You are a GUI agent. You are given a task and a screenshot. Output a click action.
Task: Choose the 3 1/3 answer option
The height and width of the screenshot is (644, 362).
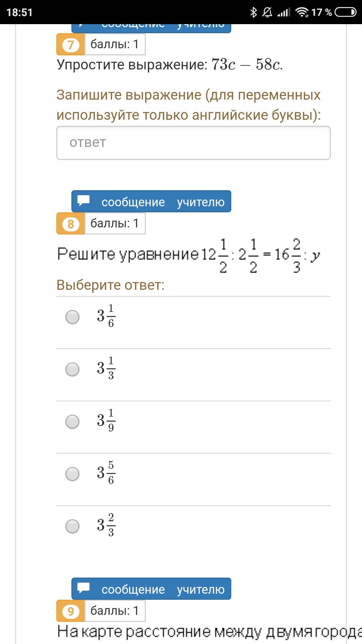72,369
